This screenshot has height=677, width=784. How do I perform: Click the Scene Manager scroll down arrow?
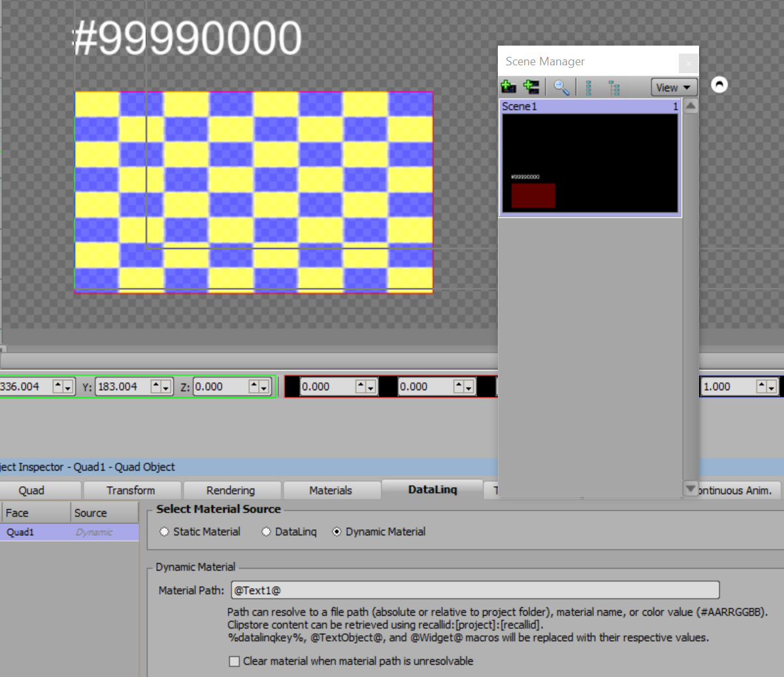pos(690,487)
